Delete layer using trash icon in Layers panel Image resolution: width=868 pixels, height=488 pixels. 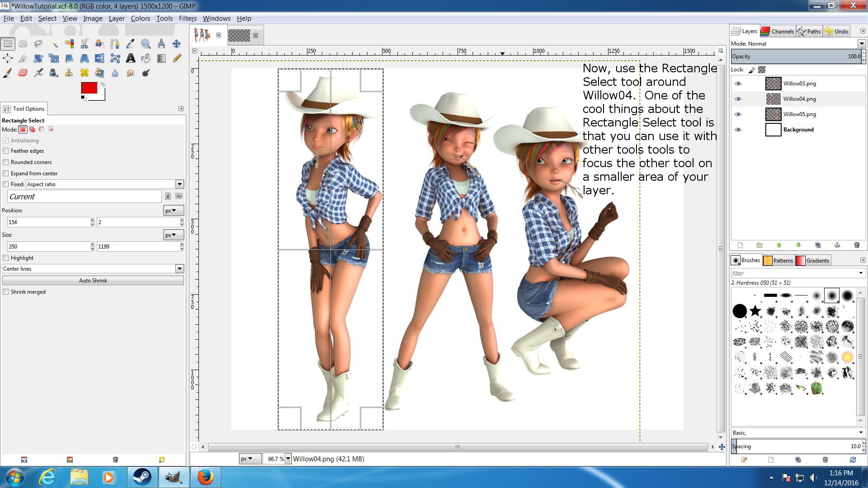click(x=856, y=245)
